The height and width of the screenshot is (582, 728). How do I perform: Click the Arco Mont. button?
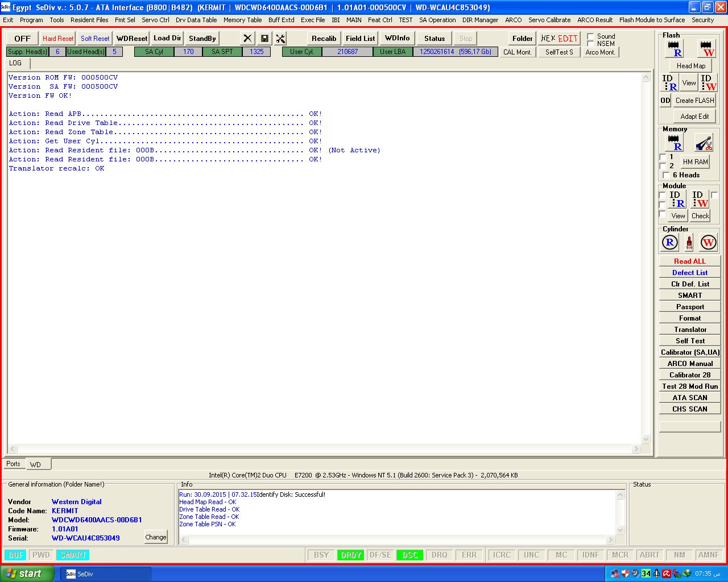(600, 52)
